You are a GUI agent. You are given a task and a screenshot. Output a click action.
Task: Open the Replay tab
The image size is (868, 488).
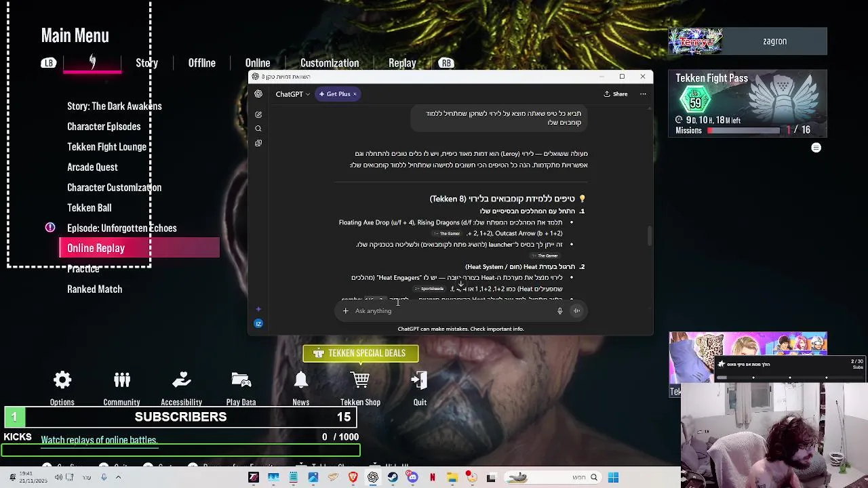(x=402, y=63)
